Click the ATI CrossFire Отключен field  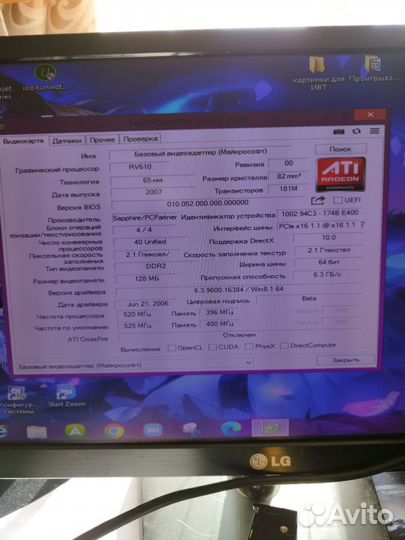click(239, 335)
